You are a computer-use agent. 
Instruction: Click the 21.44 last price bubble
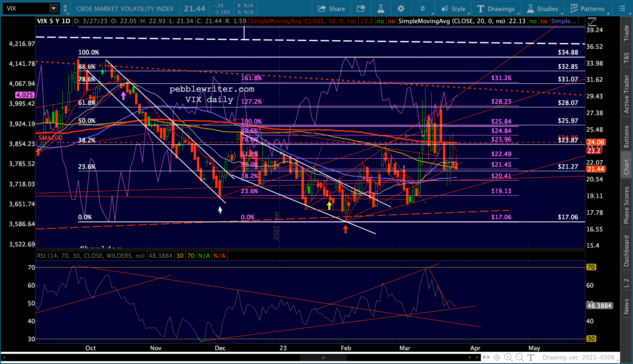pos(596,169)
